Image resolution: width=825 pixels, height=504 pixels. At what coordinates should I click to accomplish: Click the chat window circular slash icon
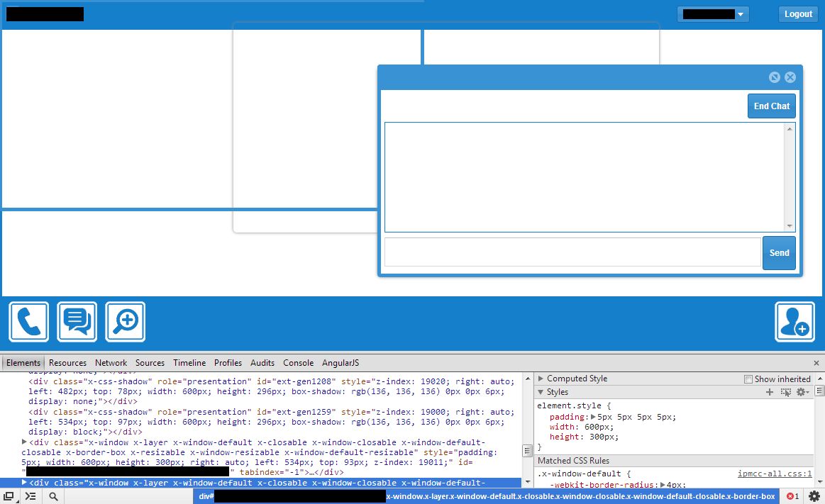(x=775, y=77)
